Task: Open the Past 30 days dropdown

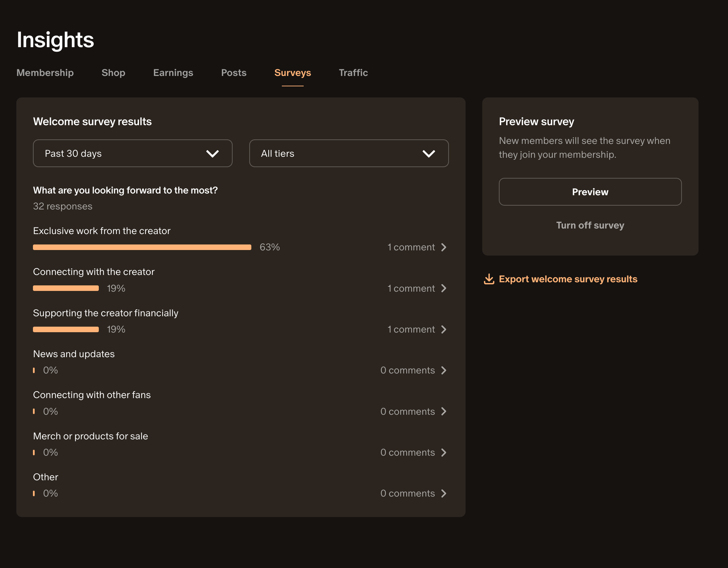Action: [x=132, y=153]
